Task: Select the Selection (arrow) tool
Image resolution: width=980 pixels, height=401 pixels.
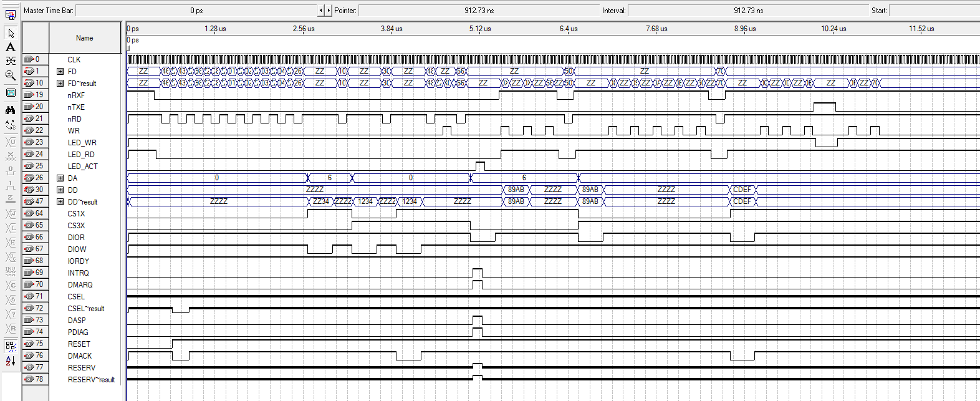Action: click(11, 33)
